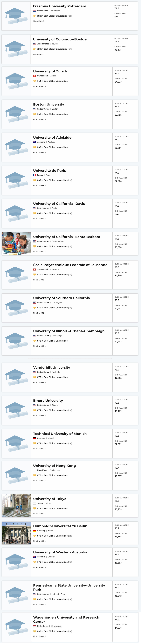Viewport: 141px width, 644px height.
Task: Click the rank badge icon next to #76
Action: (35, 475)
